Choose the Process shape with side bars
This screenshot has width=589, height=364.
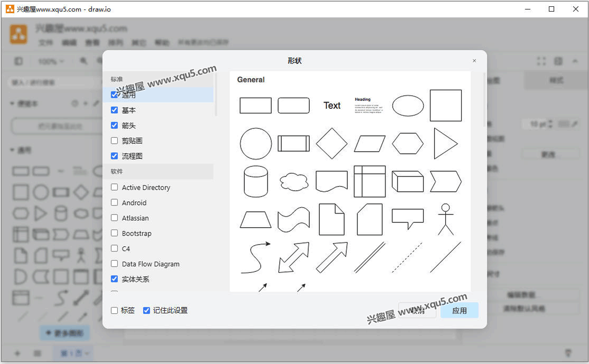click(294, 144)
